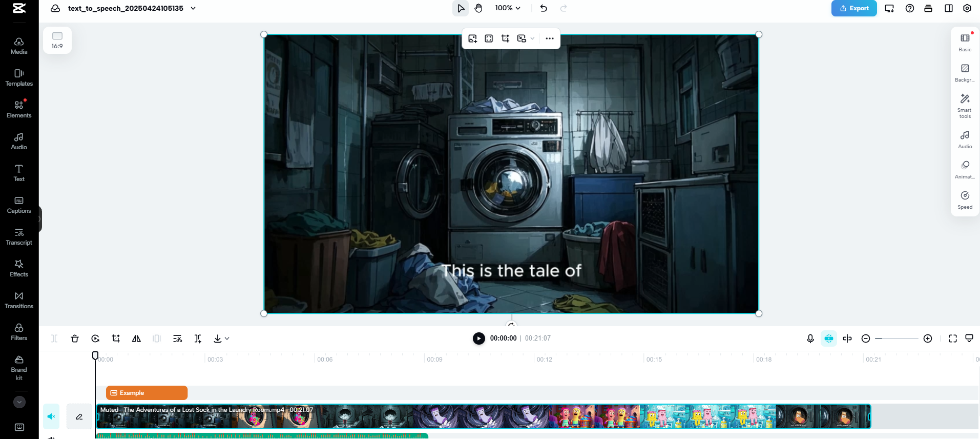Click the timeline zoom slider track

coord(896,338)
